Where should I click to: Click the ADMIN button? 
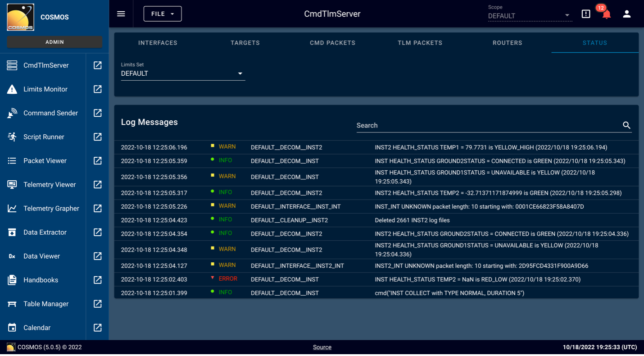click(x=54, y=42)
